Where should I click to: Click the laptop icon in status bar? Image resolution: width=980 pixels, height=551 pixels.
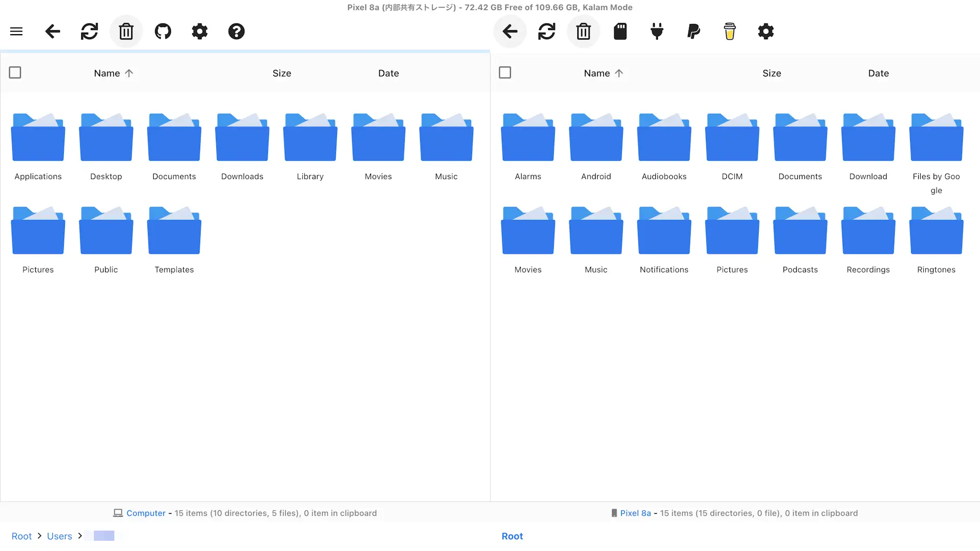(118, 513)
